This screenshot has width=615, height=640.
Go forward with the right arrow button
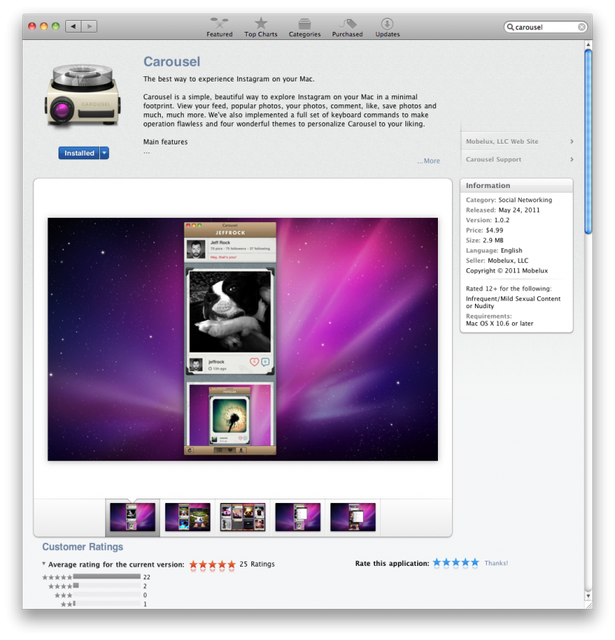89,27
